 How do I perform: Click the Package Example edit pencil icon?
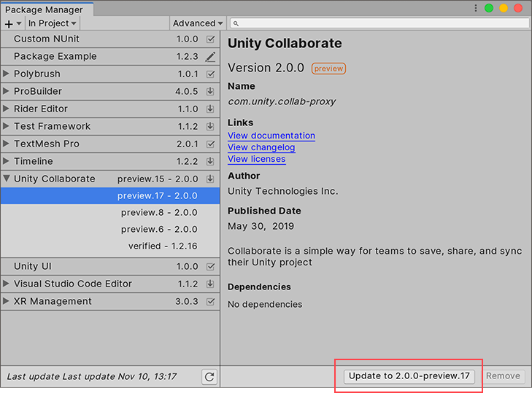point(210,57)
